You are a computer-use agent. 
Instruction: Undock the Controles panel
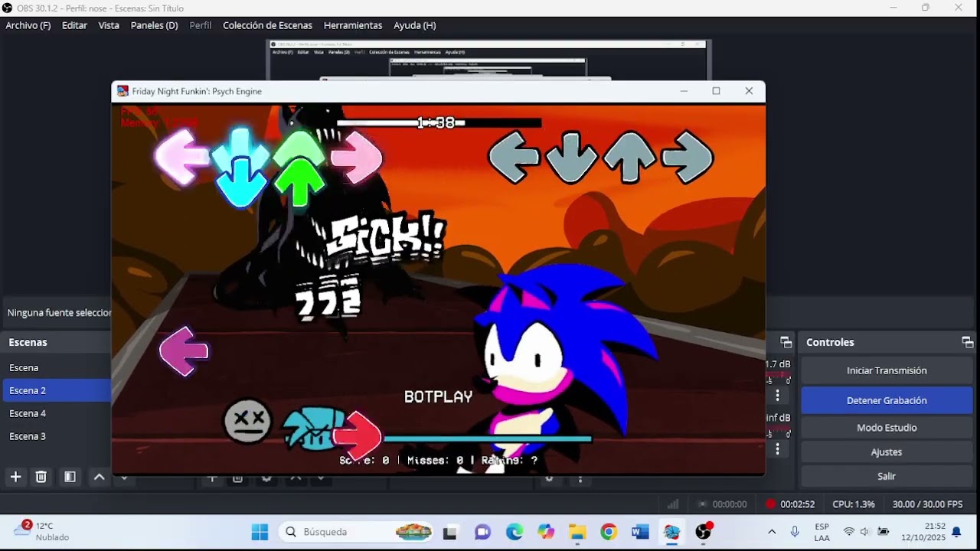(x=968, y=342)
